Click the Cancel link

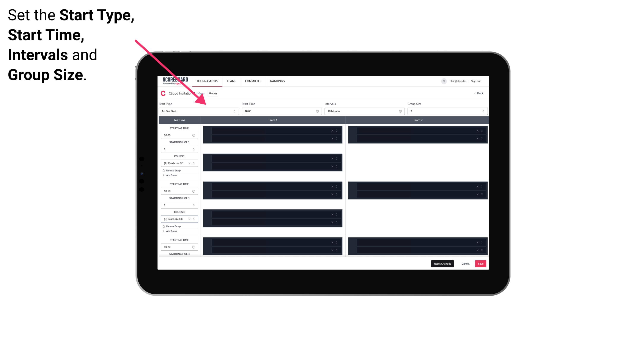[x=466, y=263]
